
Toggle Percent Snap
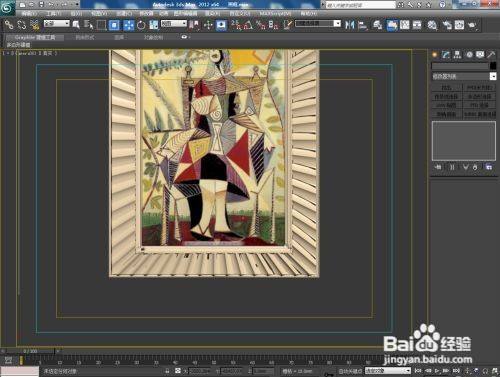[x=261, y=25]
